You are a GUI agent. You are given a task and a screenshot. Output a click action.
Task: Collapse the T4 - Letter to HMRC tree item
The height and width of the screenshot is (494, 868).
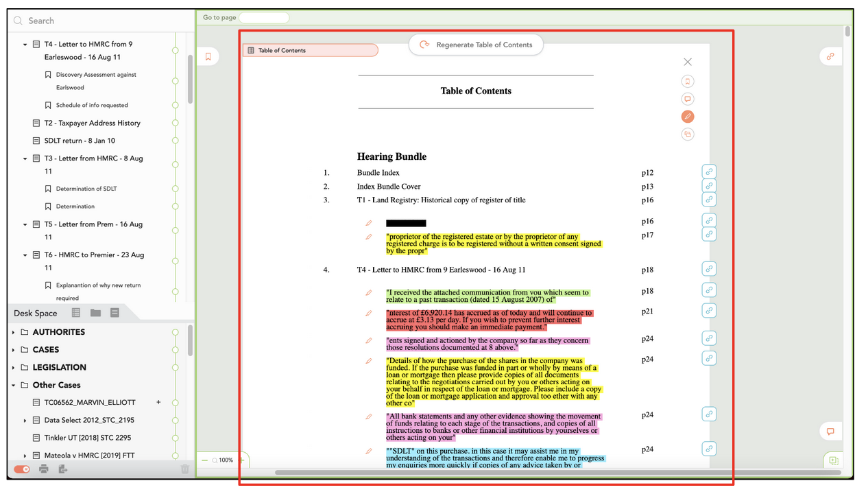25,45
